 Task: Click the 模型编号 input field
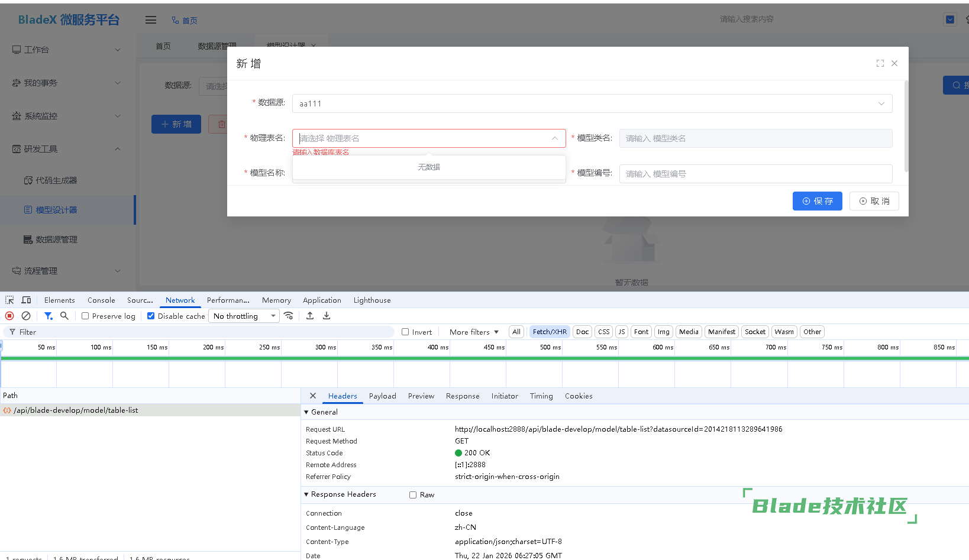pyautogui.click(x=755, y=174)
